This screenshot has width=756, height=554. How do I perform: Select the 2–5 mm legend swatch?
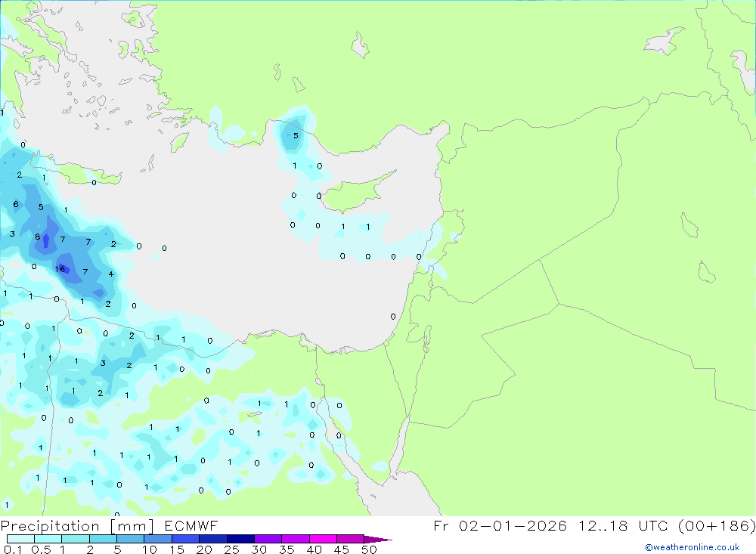[103, 539]
